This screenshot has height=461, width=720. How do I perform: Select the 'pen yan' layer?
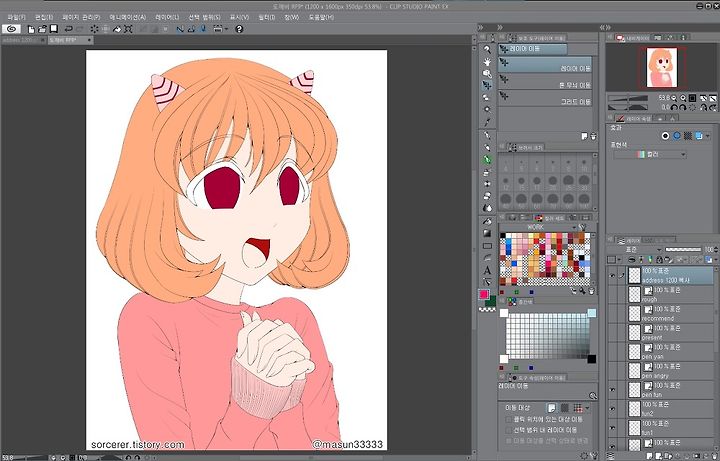(x=671, y=352)
